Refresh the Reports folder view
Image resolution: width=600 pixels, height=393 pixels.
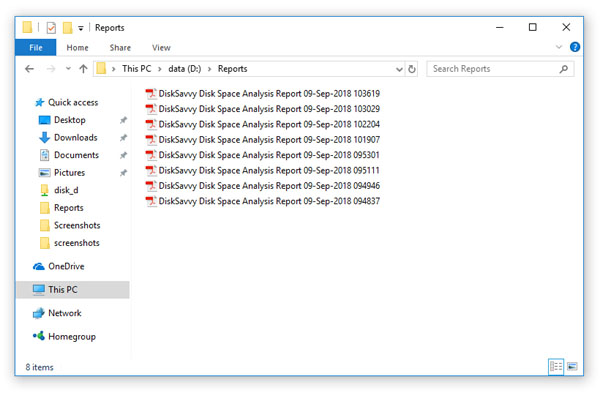412,69
